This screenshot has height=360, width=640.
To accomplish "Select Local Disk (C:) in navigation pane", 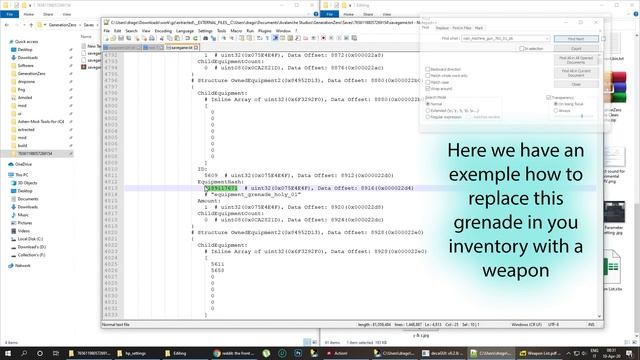I will [x=30, y=239].
